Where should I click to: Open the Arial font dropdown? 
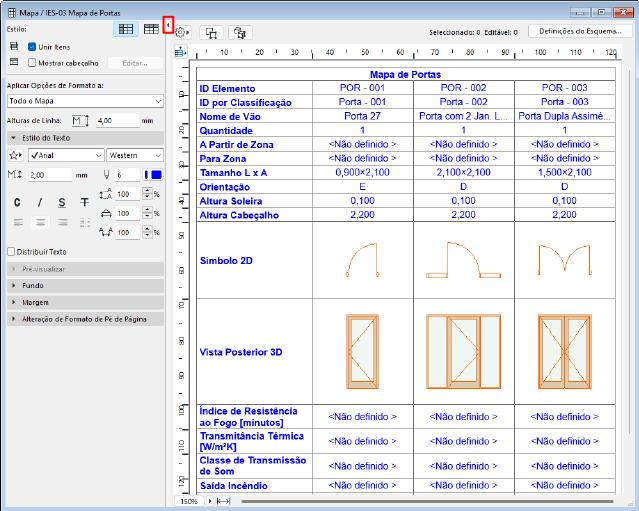tap(65, 155)
